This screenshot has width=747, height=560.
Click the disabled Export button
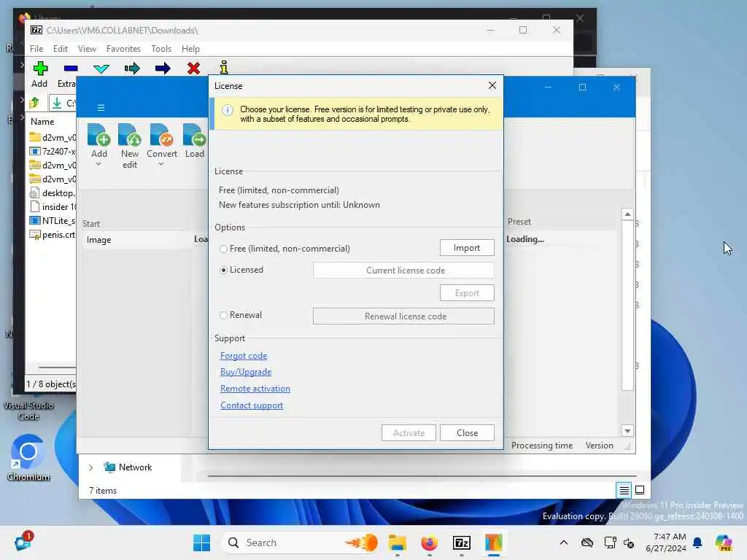pos(467,293)
